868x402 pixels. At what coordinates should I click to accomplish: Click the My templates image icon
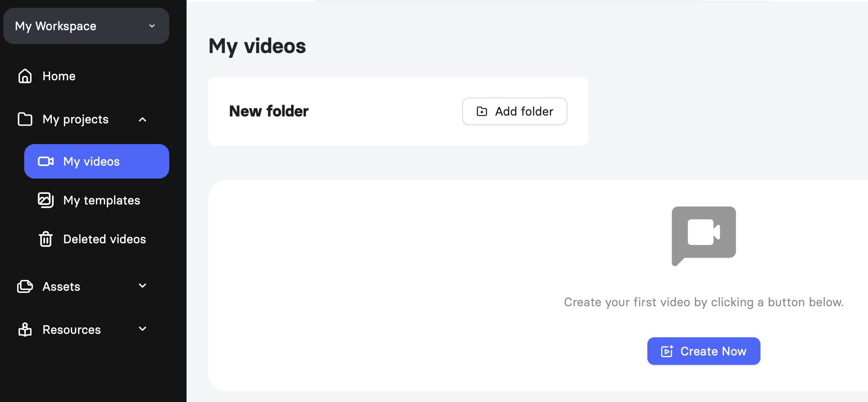[x=46, y=200]
